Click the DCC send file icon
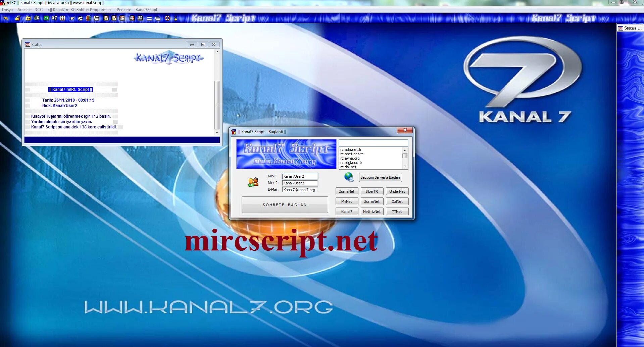Image resolution: width=644 pixels, height=347 pixels. [x=106, y=18]
